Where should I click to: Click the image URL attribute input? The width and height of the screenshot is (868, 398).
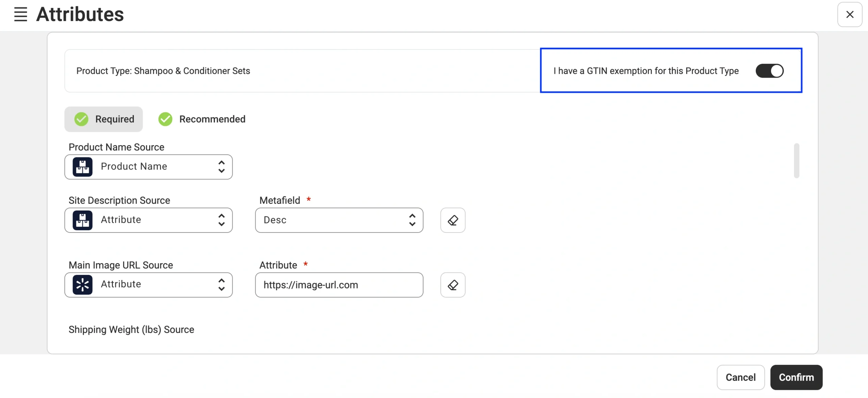click(339, 285)
